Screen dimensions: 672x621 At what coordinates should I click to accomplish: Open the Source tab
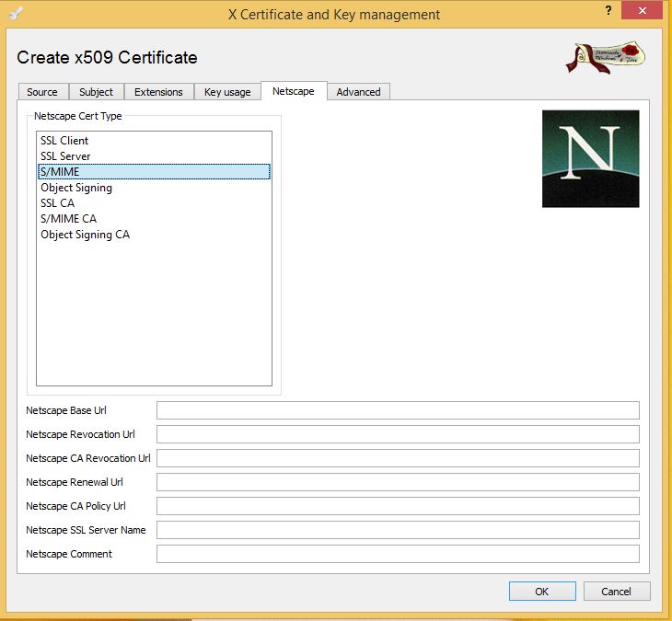pos(43,92)
